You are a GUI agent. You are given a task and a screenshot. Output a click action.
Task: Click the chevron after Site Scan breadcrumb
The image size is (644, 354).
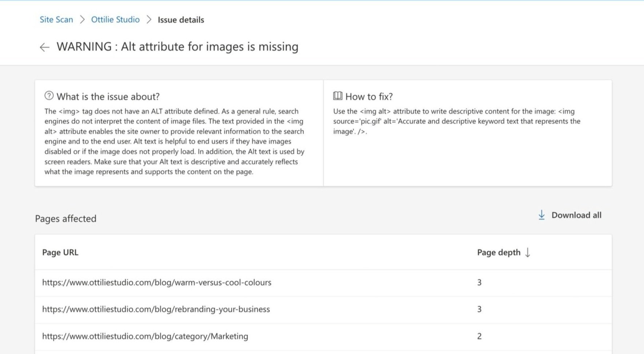point(82,20)
